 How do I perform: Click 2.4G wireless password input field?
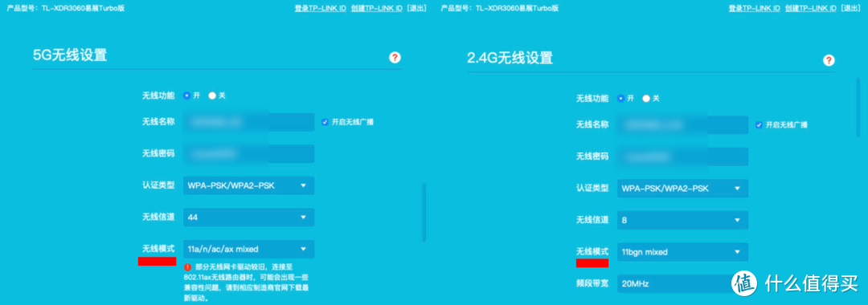pos(682,157)
